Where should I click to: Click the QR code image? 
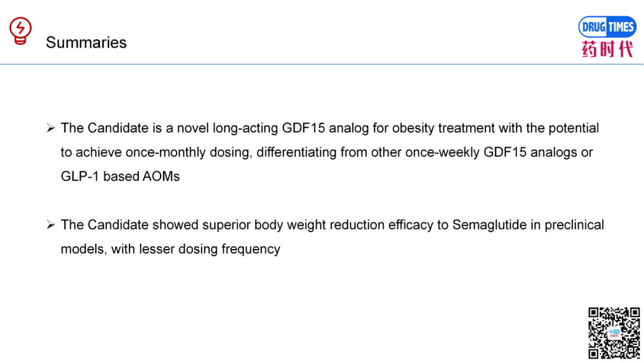click(614, 333)
